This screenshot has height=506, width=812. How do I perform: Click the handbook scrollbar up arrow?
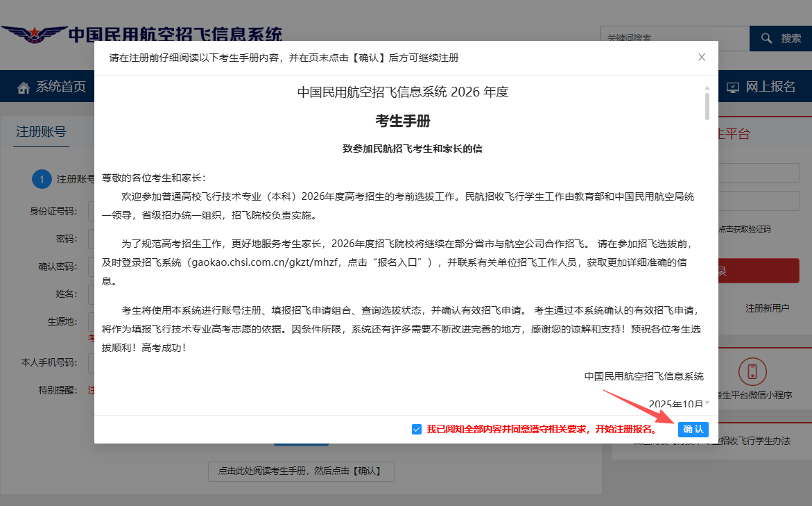[707, 89]
